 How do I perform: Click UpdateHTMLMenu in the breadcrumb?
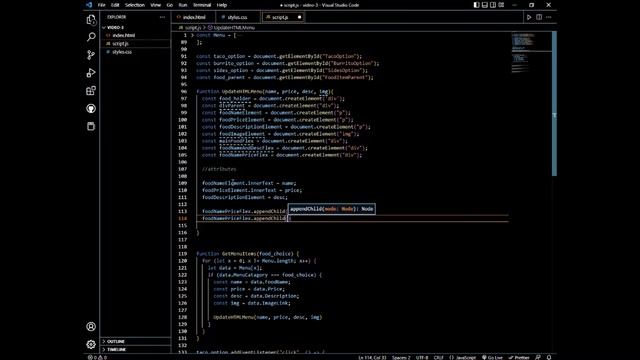pos(234,28)
